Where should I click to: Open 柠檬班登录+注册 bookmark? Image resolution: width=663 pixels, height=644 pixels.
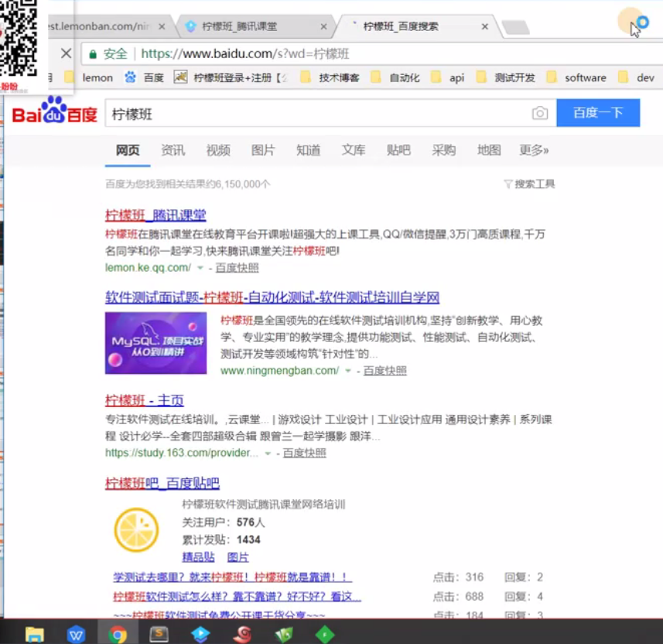point(230,78)
